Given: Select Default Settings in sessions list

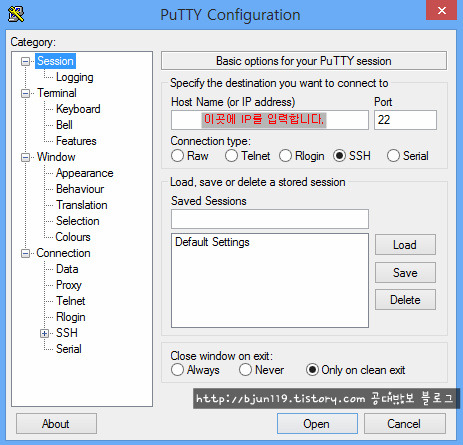Looking at the screenshot, I should pyautogui.click(x=212, y=242).
